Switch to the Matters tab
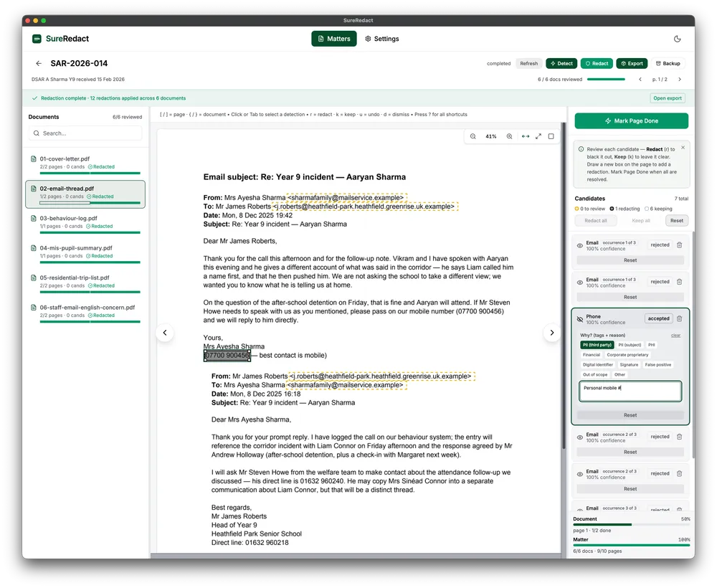This screenshot has height=588, width=717. (334, 39)
